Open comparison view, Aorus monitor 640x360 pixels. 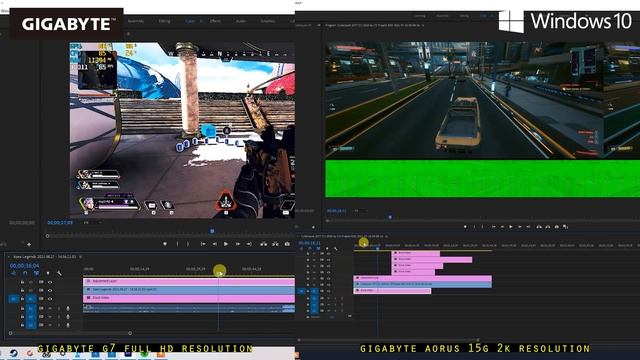click(565, 227)
